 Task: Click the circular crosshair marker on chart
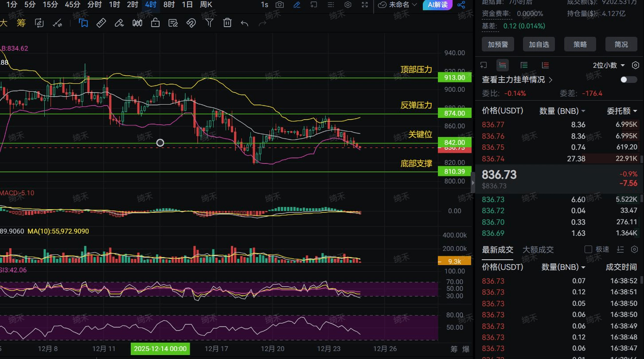tap(160, 143)
